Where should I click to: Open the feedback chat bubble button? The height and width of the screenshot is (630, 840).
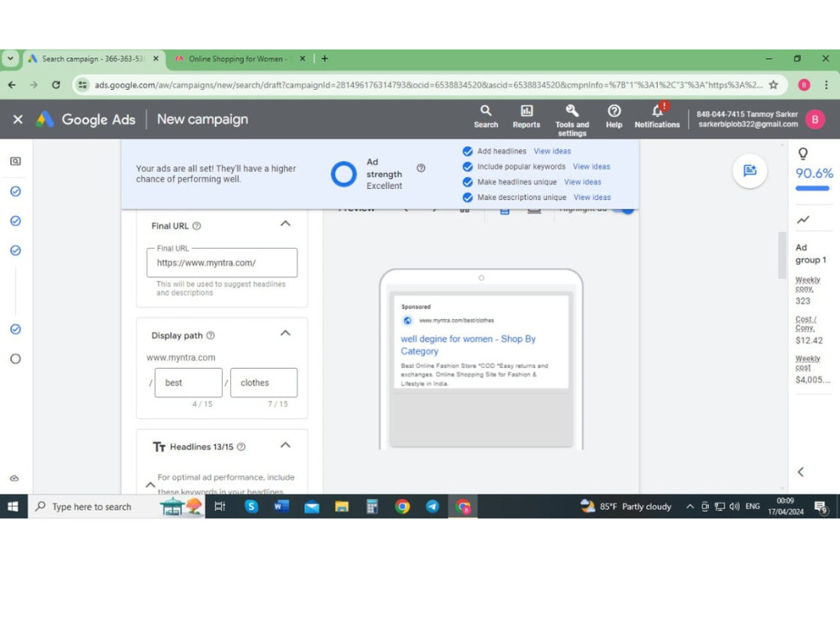(x=749, y=171)
